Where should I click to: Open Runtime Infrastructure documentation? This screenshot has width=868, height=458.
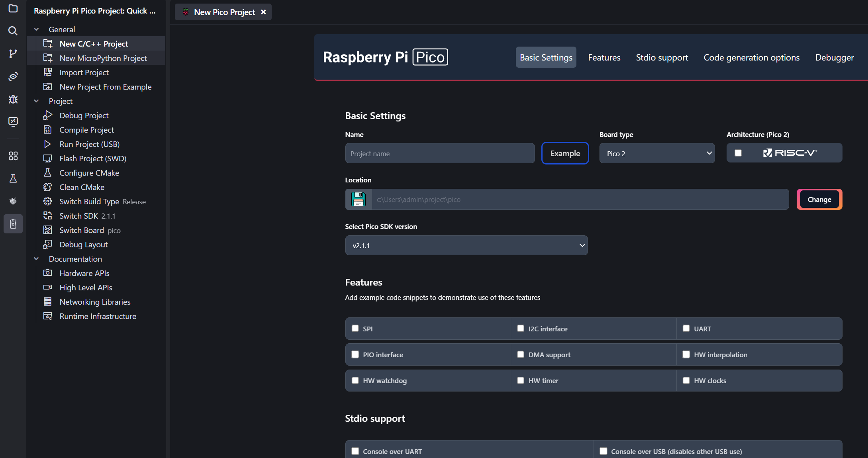pos(98,316)
